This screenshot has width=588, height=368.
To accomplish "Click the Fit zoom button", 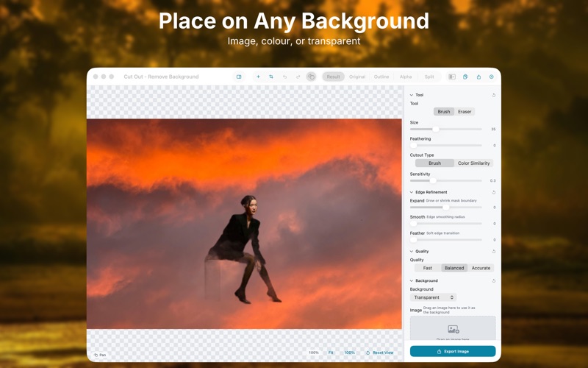I will pos(331,353).
